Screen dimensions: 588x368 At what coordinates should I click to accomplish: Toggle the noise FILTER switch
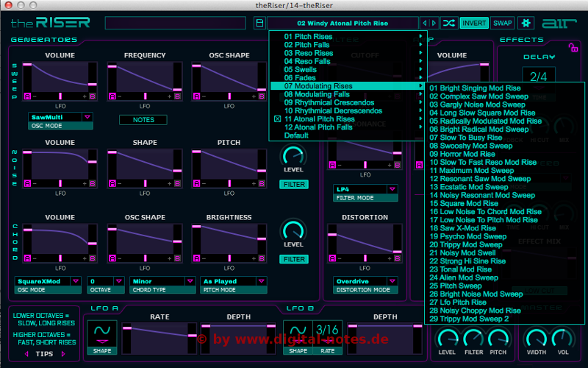click(294, 185)
